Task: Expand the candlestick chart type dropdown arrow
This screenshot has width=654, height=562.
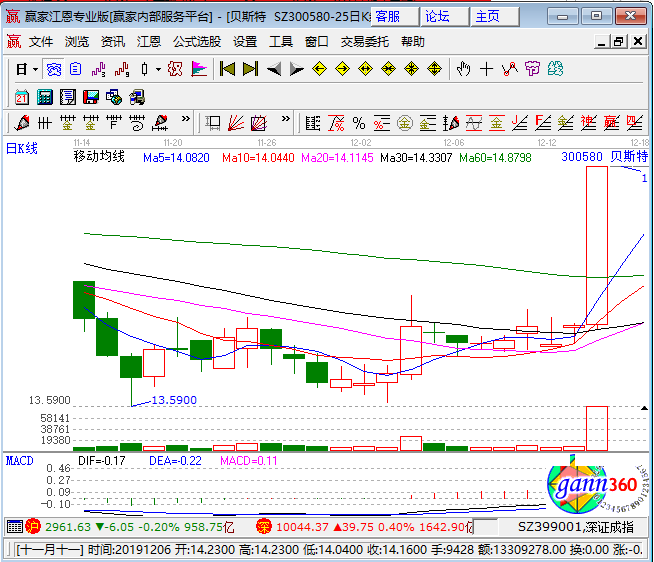Action: [158, 69]
